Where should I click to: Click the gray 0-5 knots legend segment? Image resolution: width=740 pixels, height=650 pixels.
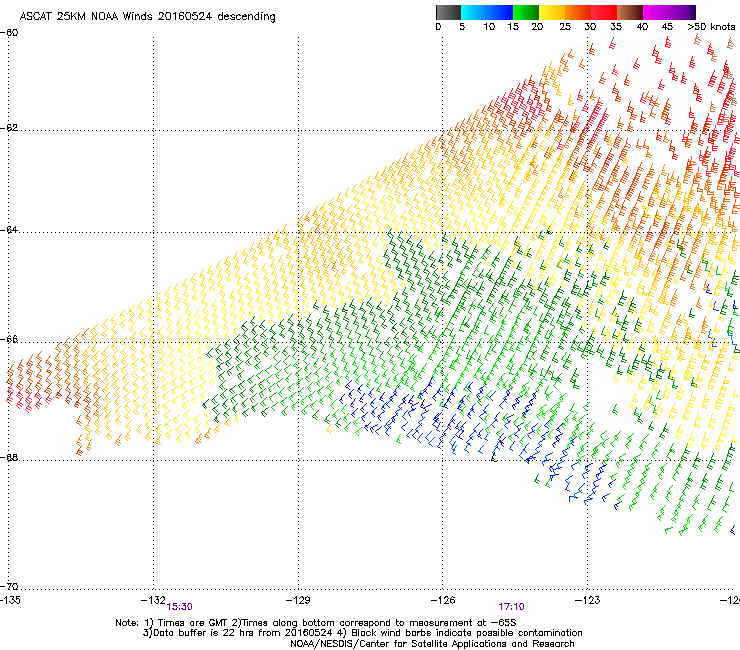(x=448, y=12)
